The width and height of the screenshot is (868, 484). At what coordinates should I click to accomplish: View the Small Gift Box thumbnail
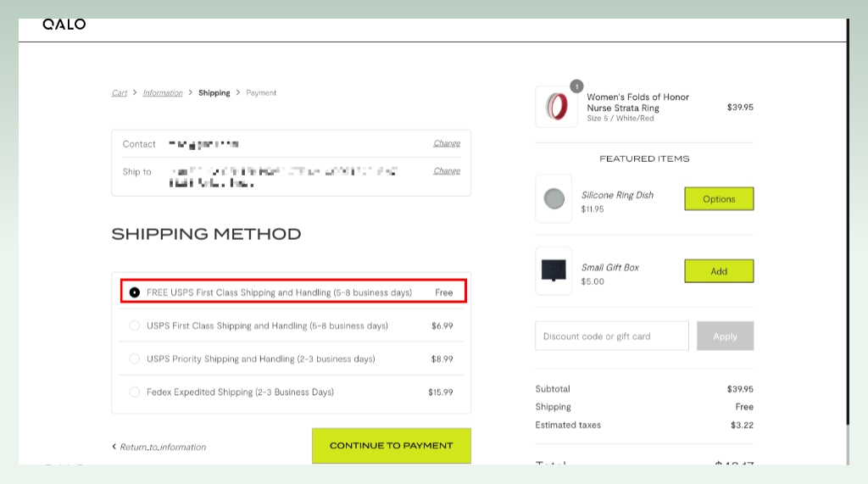[554, 270]
